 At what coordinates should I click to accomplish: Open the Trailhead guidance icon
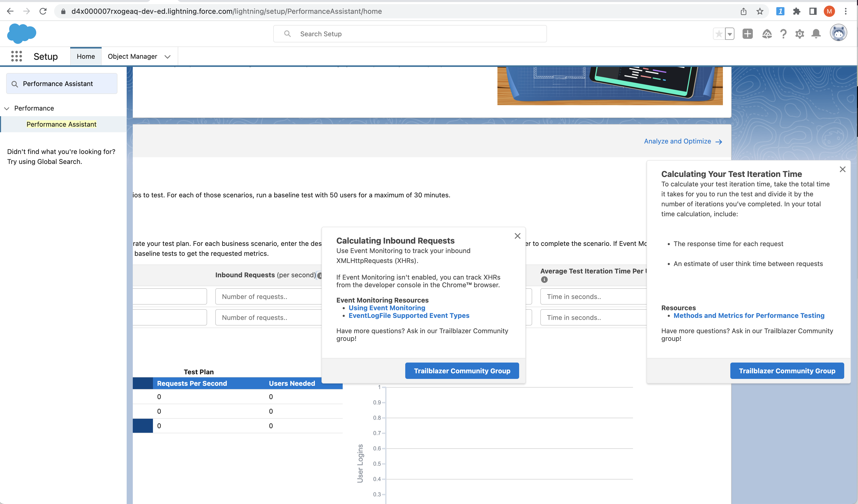point(767,34)
